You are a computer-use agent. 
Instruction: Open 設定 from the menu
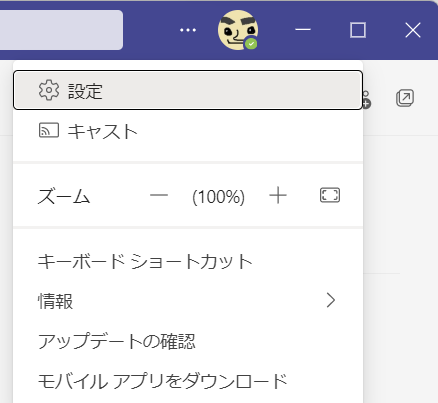tap(188, 90)
